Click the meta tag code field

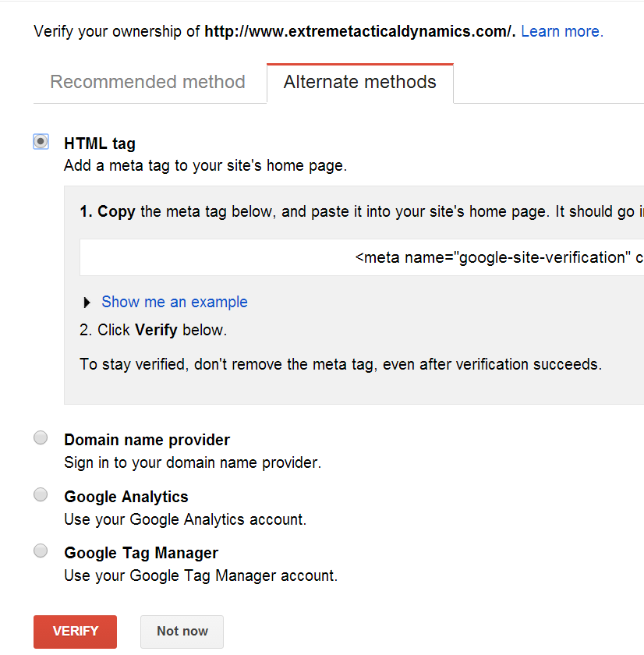point(362,257)
